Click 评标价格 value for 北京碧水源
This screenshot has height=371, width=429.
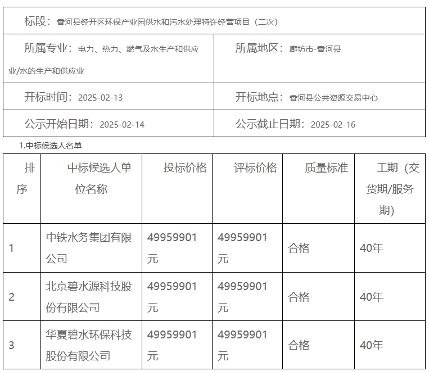(x=242, y=297)
